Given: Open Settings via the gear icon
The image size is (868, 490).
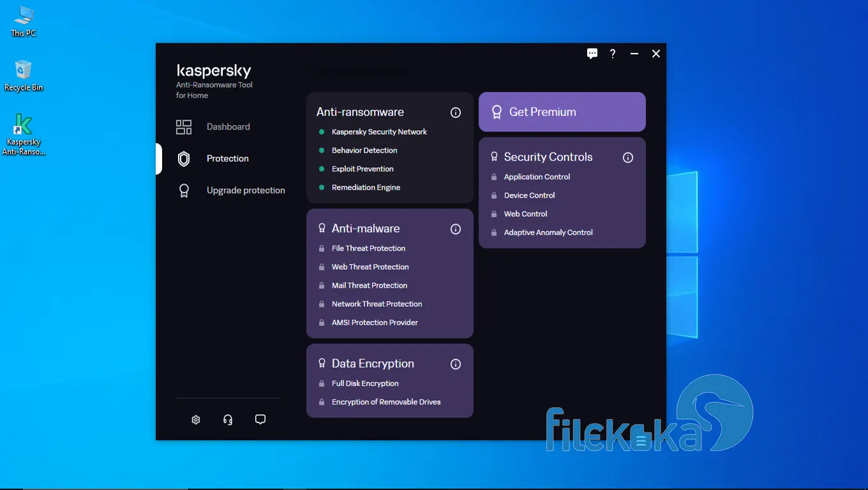Looking at the screenshot, I should click(x=196, y=420).
